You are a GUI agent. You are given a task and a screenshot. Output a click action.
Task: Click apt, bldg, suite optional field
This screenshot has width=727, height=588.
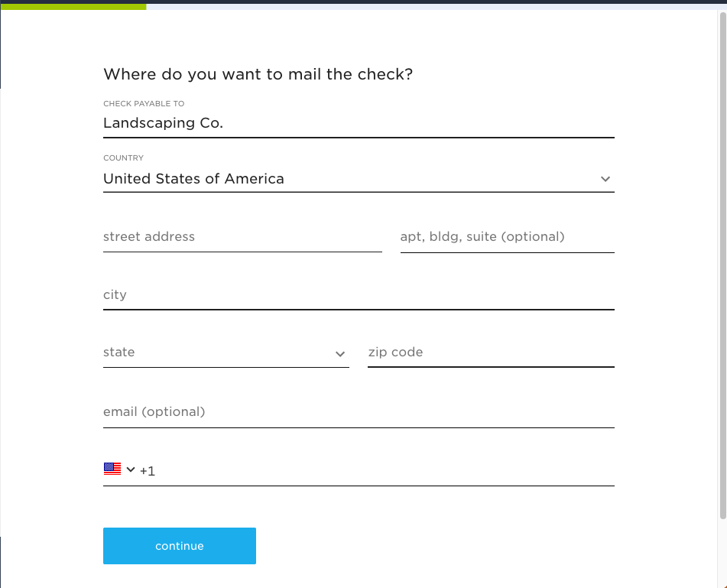[508, 237]
